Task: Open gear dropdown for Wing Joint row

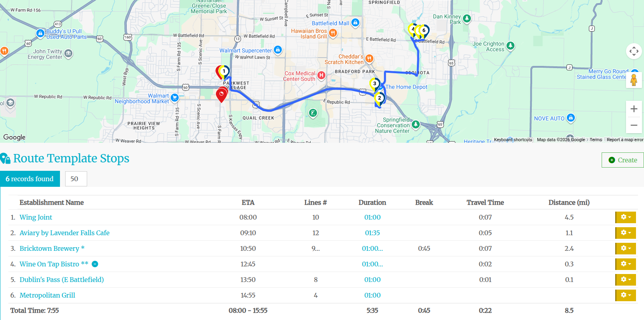Action: tap(626, 217)
